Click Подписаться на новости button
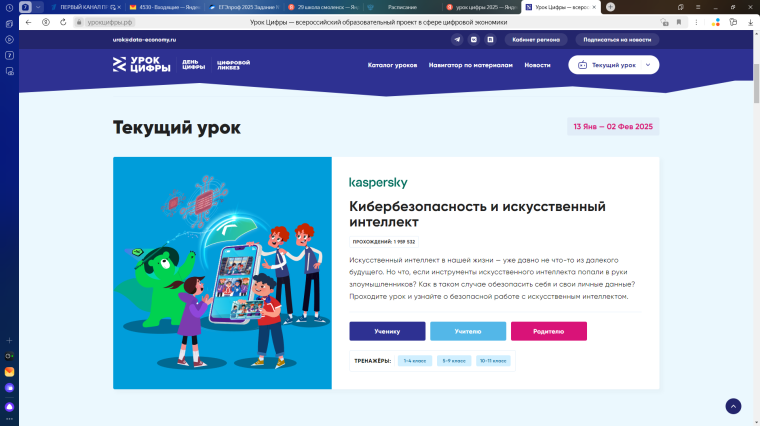760x426 pixels. pyautogui.click(x=617, y=40)
